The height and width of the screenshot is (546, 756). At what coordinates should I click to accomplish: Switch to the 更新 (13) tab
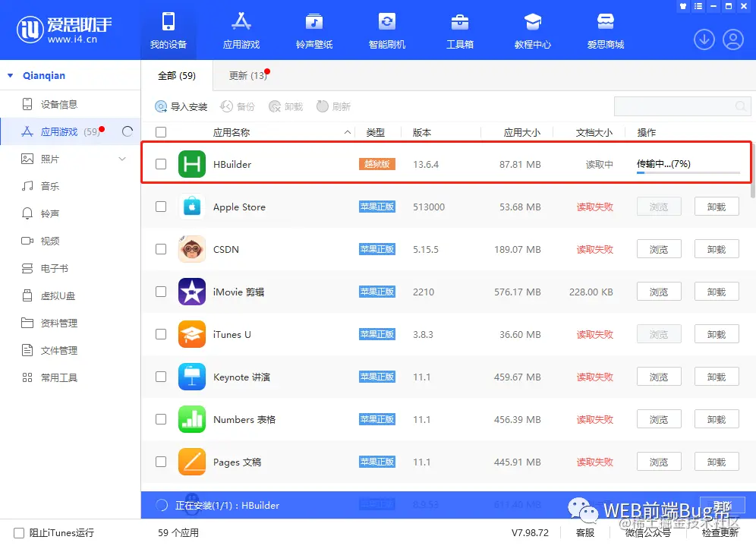click(x=248, y=76)
